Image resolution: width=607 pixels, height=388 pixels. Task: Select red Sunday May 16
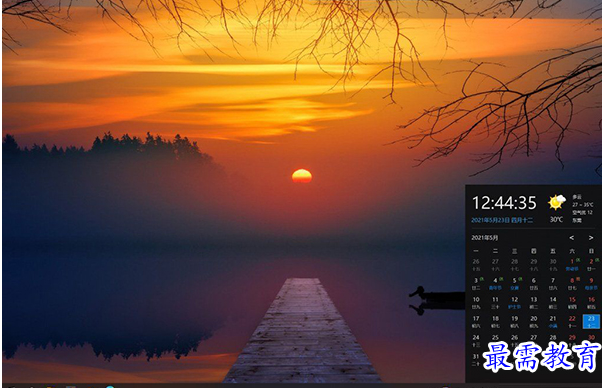tap(591, 302)
